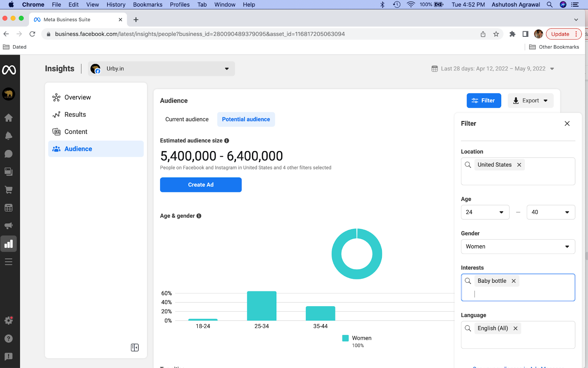Screen dimensions: 588x368
Task: Expand the Export dropdown
Action: coord(531,100)
